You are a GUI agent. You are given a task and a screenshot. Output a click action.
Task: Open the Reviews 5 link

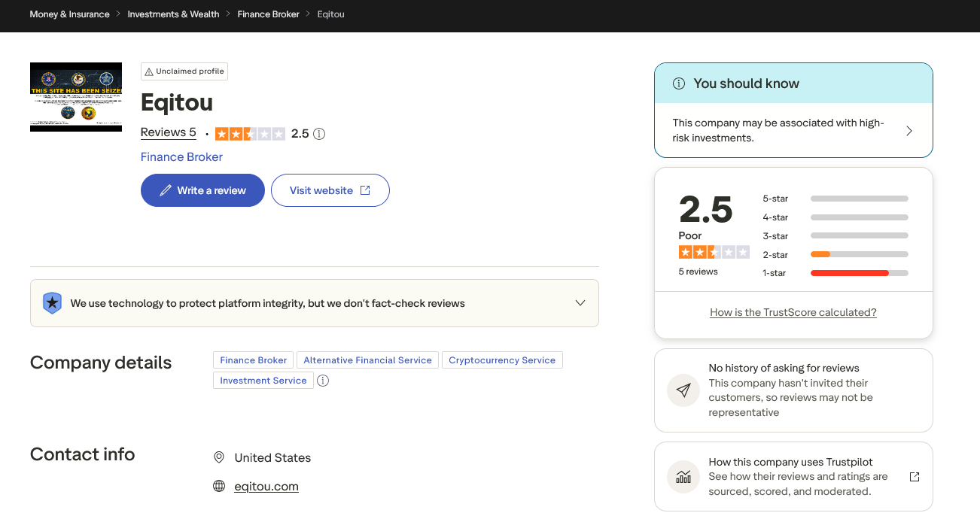(x=169, y=132)
